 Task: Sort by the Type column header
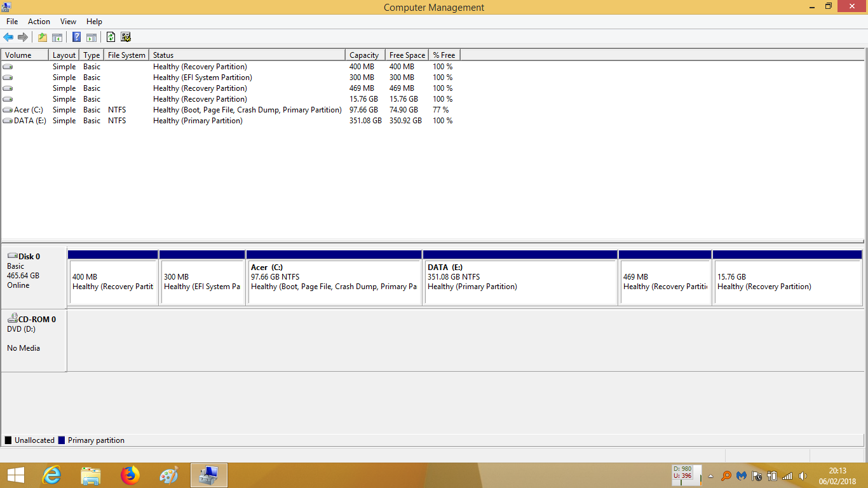[92, 55]
